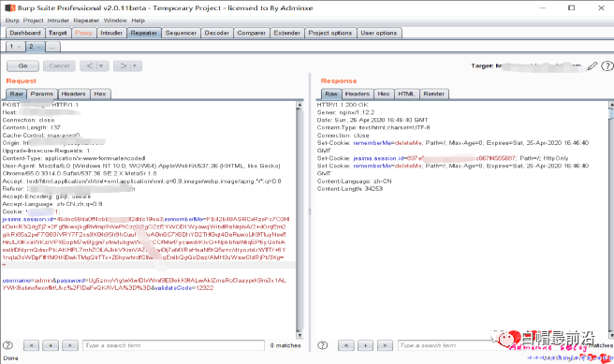Viewport: 614px width, 364px height.
Task: Switch to the Decoder tab
Action: click(216, 33)
